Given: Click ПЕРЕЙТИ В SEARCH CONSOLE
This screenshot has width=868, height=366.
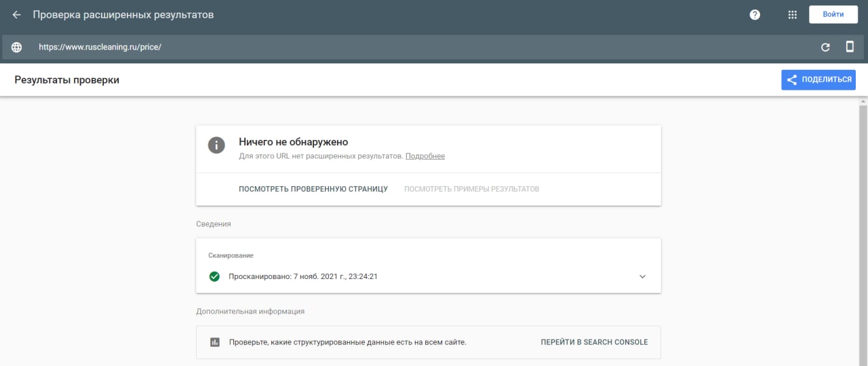Looking at the screenshot, I should tap(594, 342).
